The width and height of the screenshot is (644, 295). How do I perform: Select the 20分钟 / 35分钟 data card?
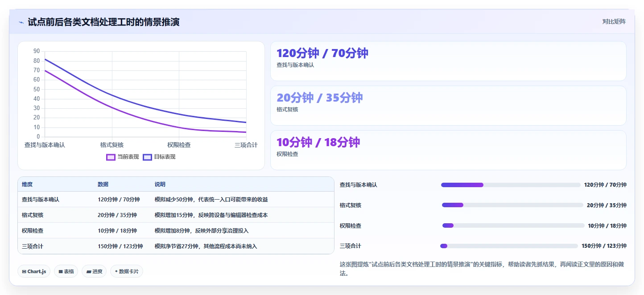coord(448,106)
